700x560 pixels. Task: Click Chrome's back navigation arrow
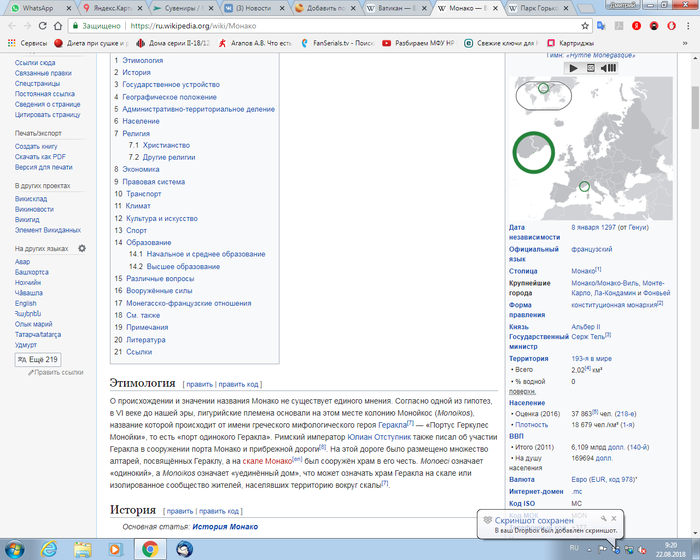click(13, 26)
